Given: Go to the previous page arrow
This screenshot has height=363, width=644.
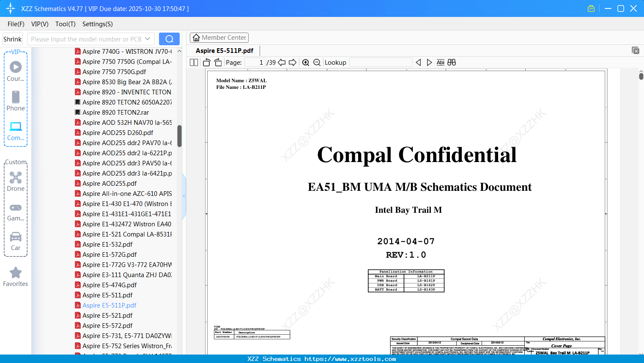Looking at the screenshot, I should [x=282, y=63].
